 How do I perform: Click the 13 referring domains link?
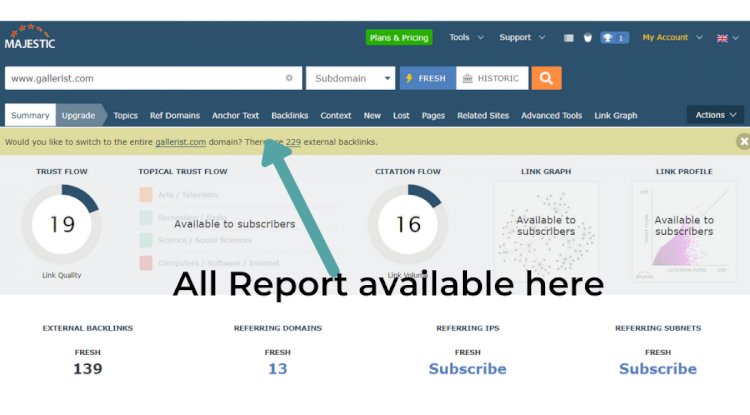(x=277, y=369)
